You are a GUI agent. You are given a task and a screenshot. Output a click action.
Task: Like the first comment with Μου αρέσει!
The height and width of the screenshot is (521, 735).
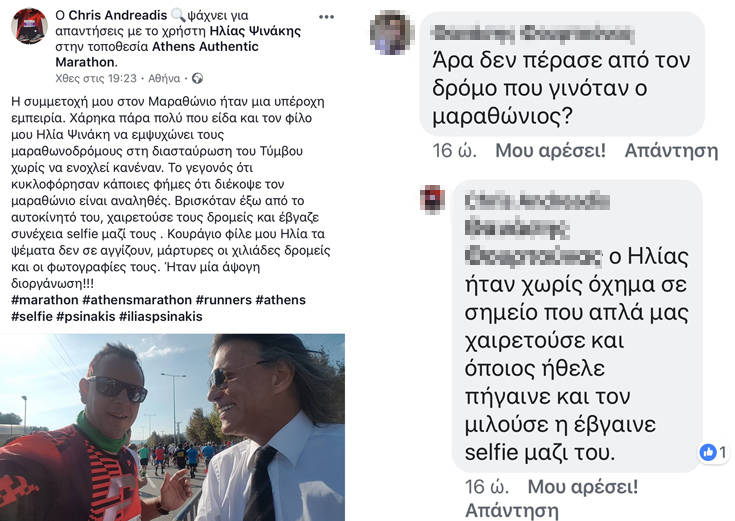550,151
